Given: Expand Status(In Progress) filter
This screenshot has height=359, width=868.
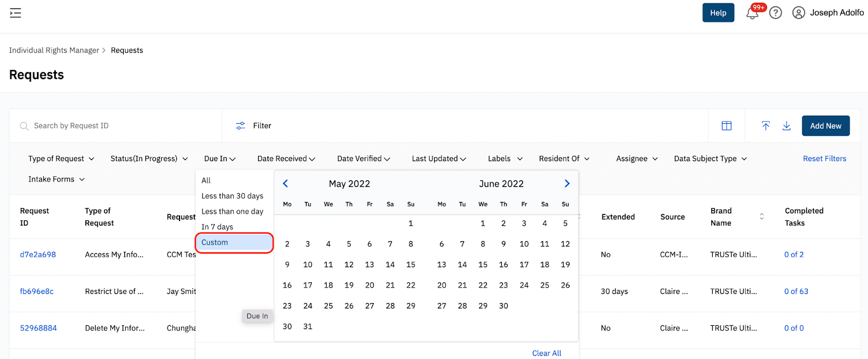Looking at the screenshot, I should pyautogui.click(x=149, y=159).
